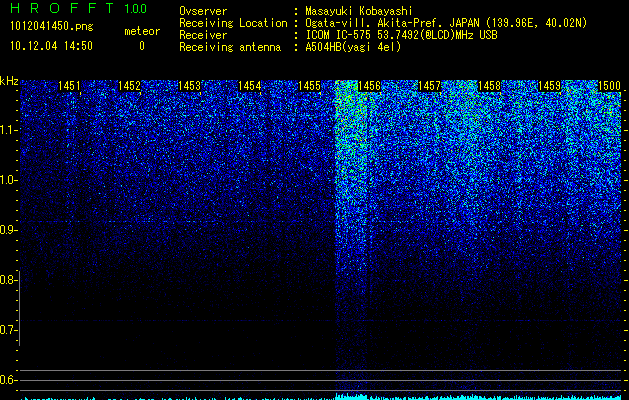Click the 0.9 kHz axis label
This screenshot has width=629, height=400.
click(7, 230)
